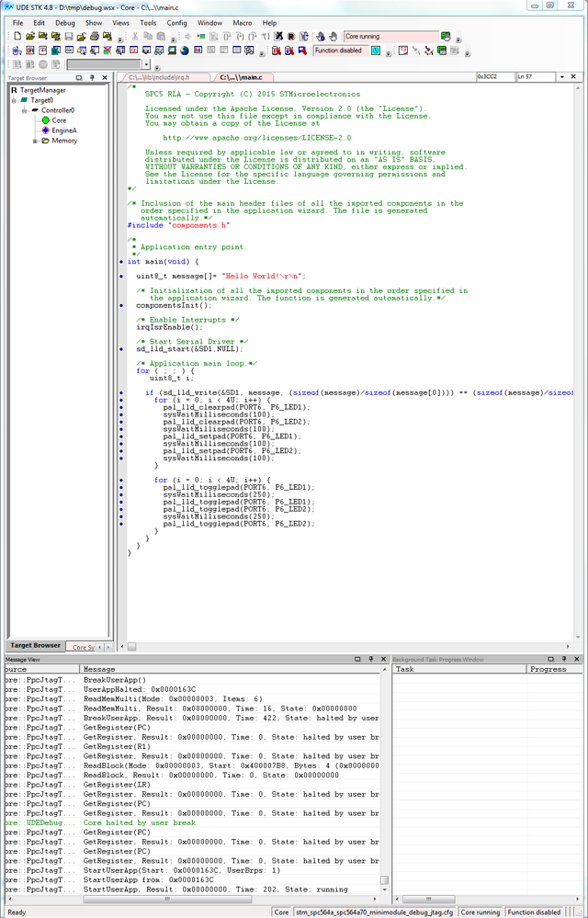Screen dimensions: 588x918
Task: Click the red-crossed icon in second toolbar
Action: [107, 51]
